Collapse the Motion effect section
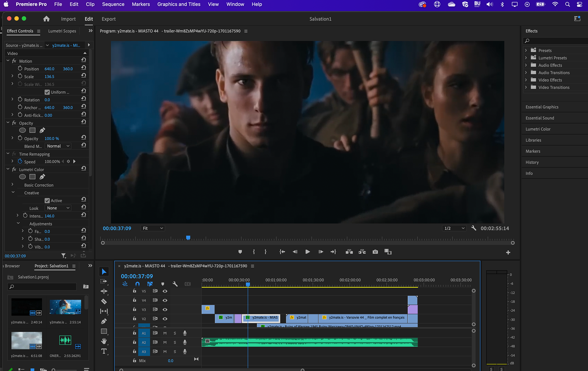Image resolution: width=588 pixels, height=371 pixels. pos(8,61)
